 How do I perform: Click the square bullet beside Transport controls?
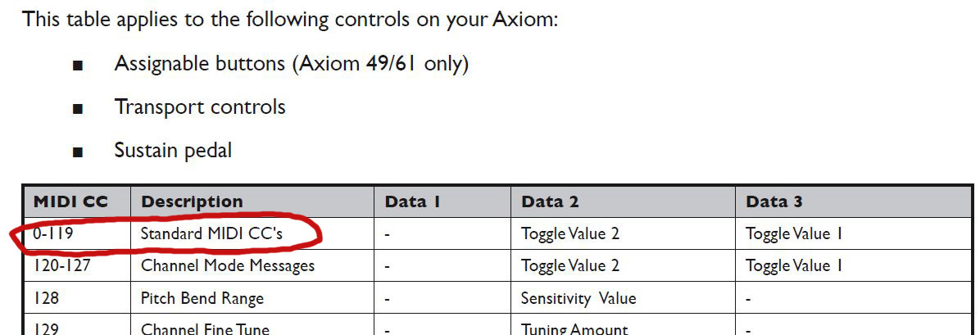tap(78, 109)
